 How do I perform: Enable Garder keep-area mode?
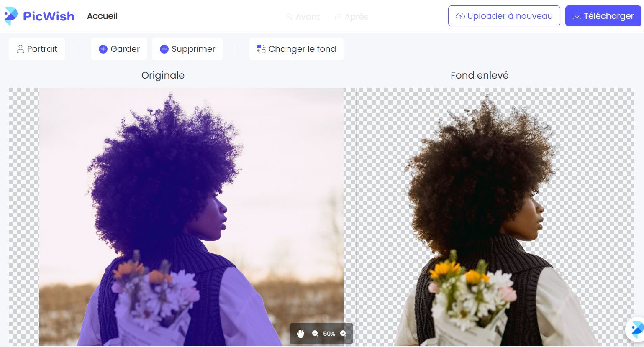pos(119,49)
